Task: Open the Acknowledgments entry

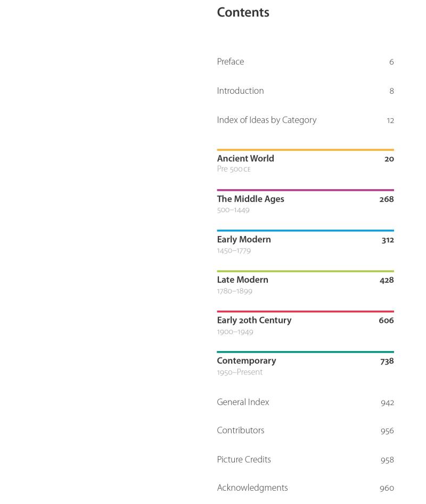Action: coord(252,488)
